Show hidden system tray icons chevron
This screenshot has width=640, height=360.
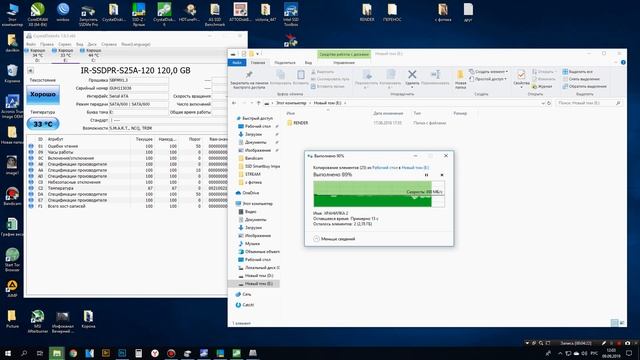[x=560, y=353]
